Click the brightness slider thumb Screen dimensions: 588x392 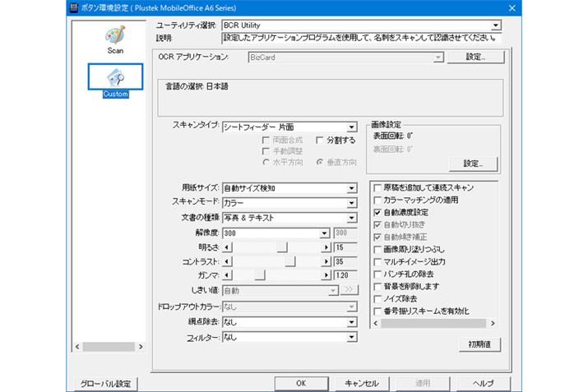click(x=282, y=247)
